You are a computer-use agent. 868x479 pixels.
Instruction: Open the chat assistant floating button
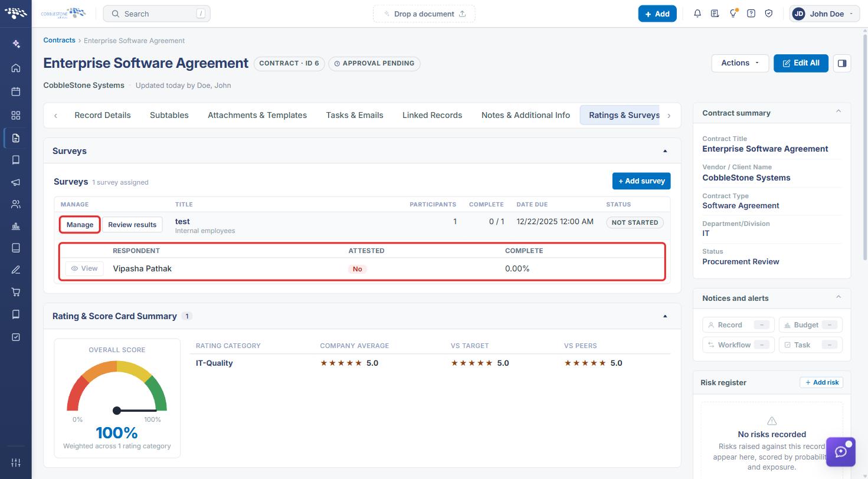pos(841,452)
